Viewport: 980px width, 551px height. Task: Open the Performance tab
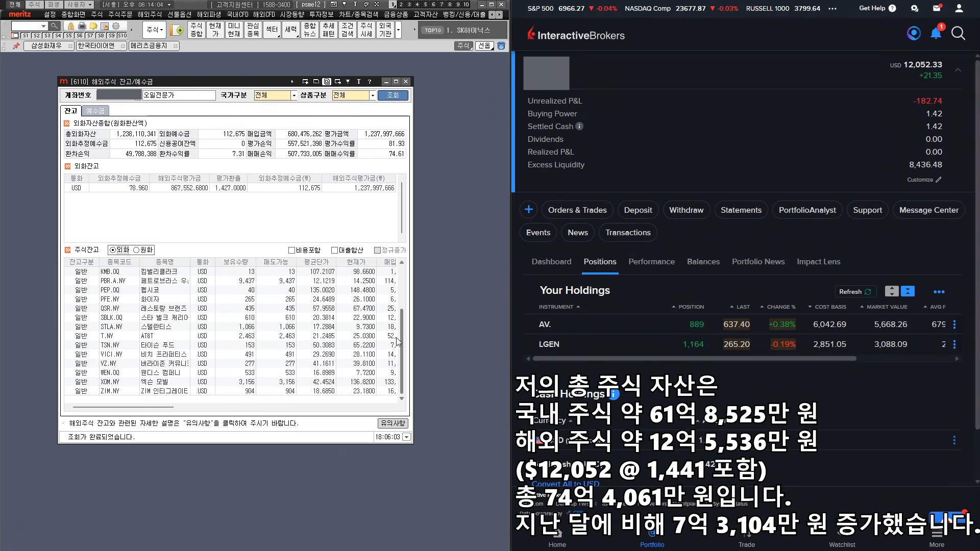651,262
